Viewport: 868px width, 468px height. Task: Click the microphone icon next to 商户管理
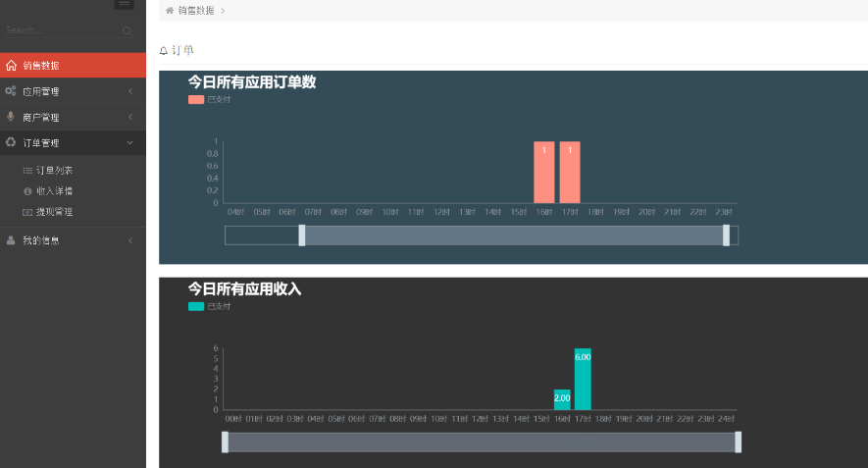pos(11,117)
